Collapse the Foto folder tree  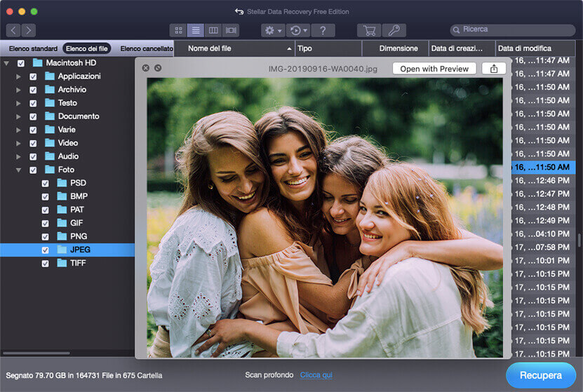(x=18, y=170)
